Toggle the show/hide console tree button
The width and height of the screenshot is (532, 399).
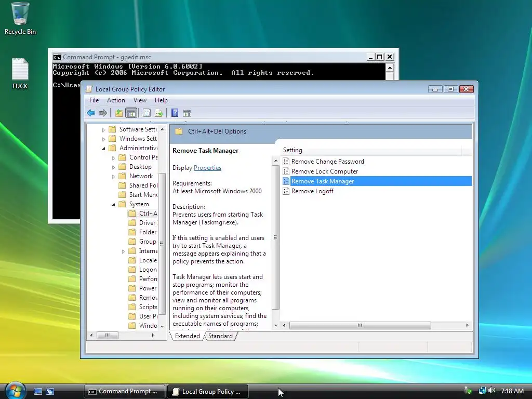[131, 113]
